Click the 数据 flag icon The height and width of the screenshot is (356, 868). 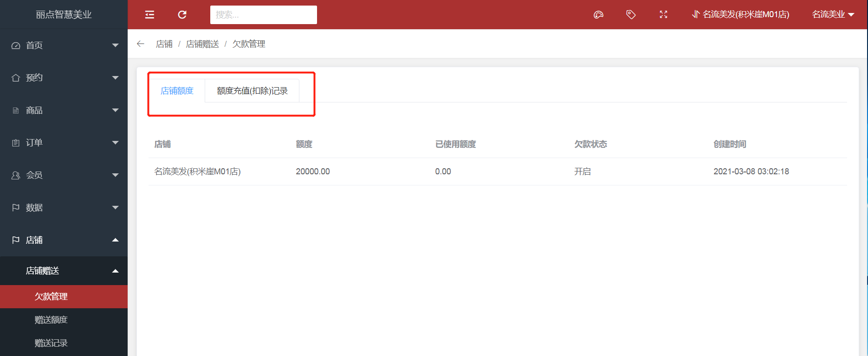coord(16,208)
